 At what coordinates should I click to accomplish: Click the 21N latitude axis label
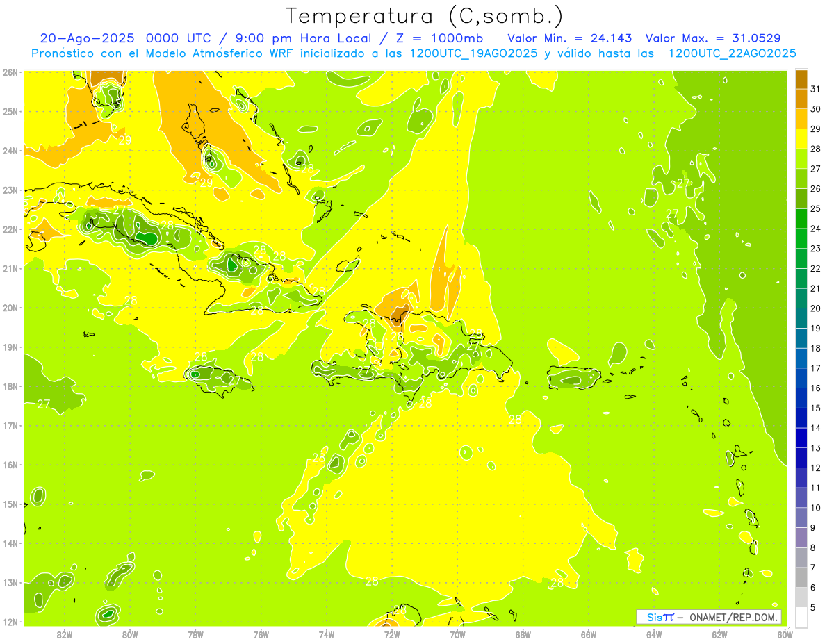tap(10, 268)
